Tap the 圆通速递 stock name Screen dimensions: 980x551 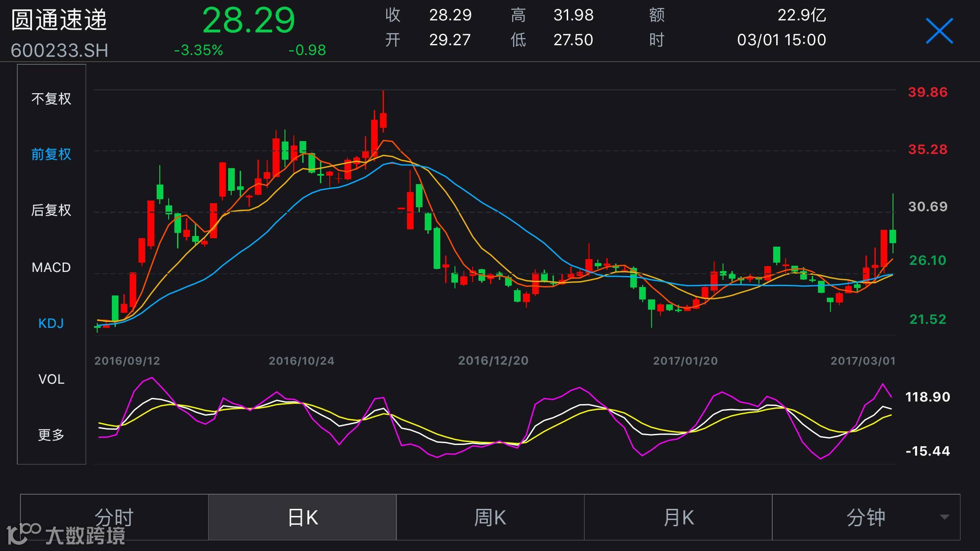tap(59, 20)
